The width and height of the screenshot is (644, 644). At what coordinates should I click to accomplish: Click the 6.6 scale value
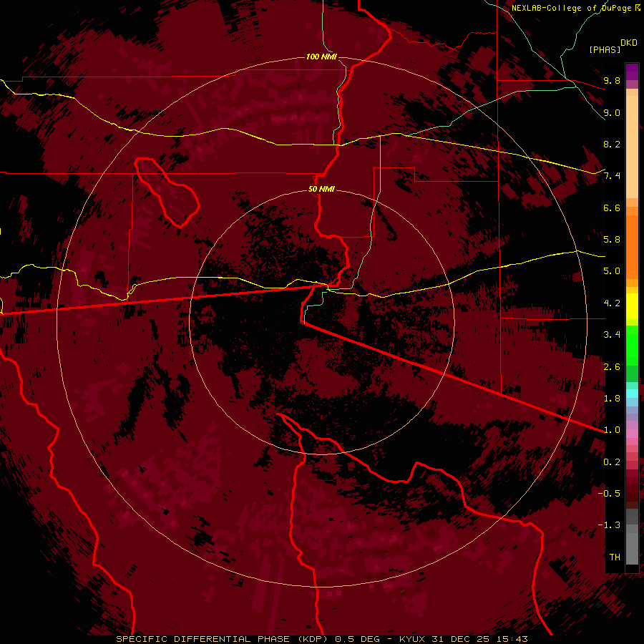[612, 208]
